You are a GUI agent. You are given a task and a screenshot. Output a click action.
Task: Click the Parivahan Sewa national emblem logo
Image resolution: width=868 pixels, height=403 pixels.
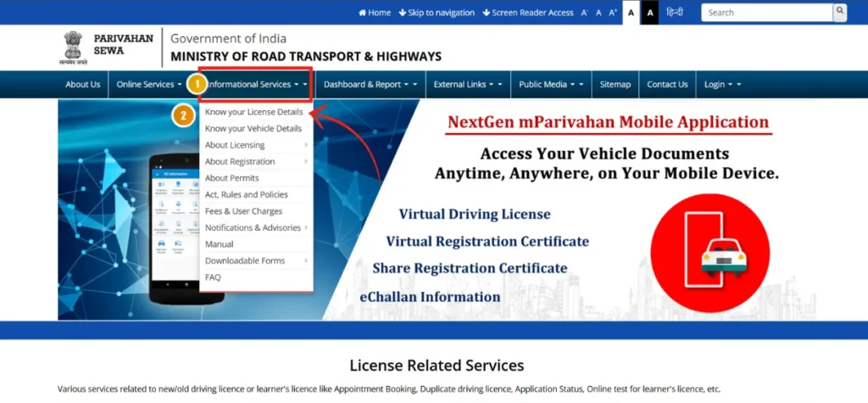72,48
